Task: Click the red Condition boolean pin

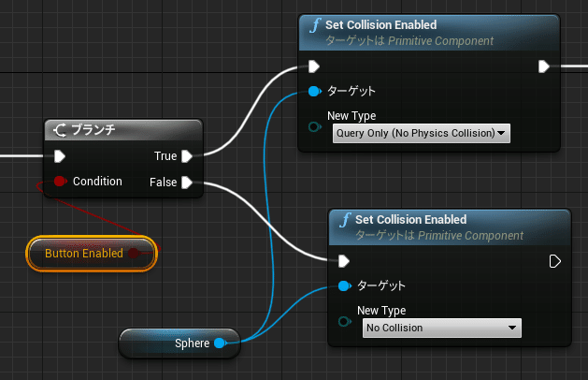Action: point(60,182)
